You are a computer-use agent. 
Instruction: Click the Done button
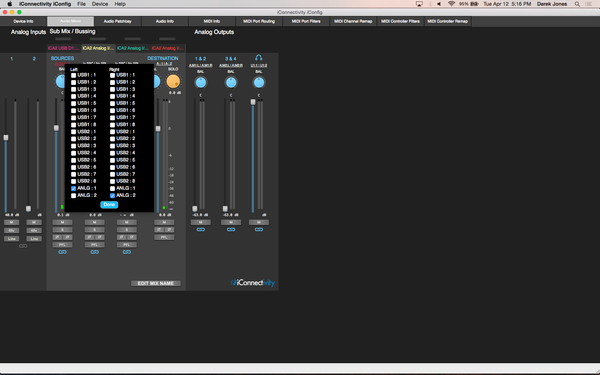(109, 205)
